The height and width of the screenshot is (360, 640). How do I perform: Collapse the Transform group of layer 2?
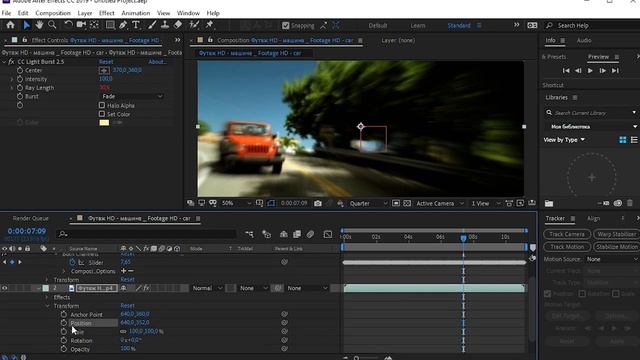pyautogui.click(x=47, y=306)
